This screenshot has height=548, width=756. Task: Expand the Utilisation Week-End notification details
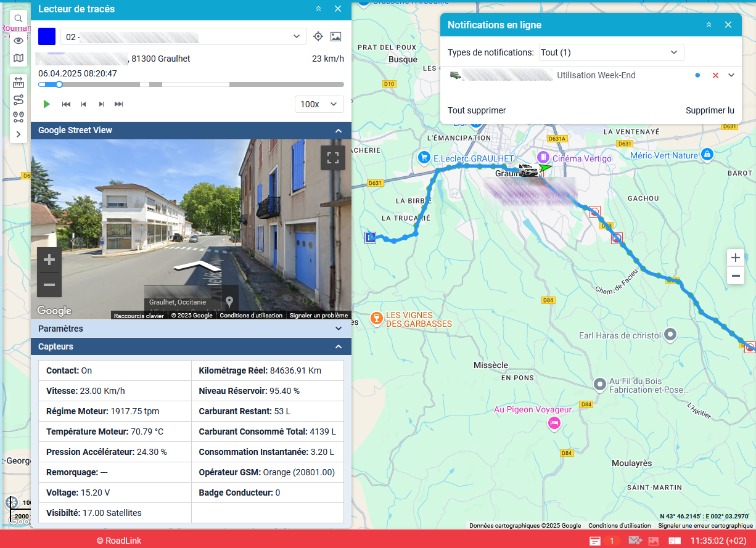(x=732, y=75)
